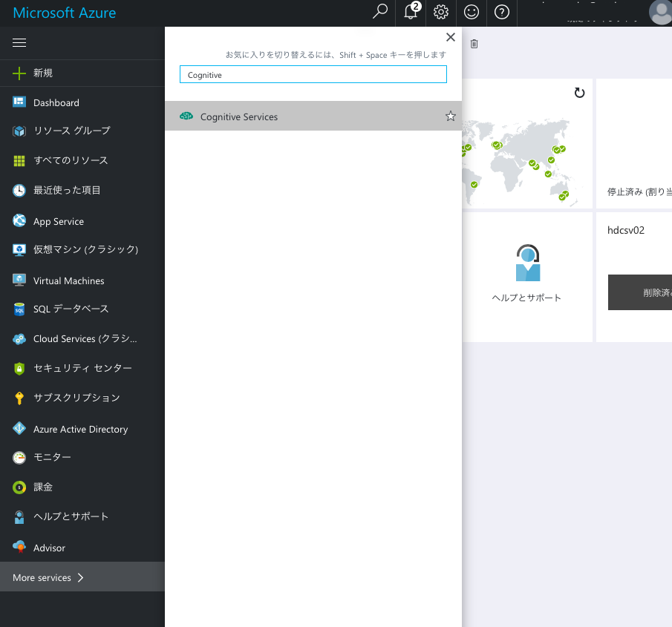
Task: Open 仮想マシン (クラシック) label
Action: pos(85,249)
